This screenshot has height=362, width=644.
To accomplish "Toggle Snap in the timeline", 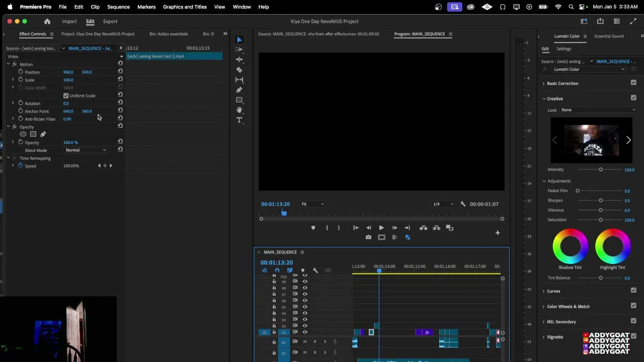I will (277, 270).
